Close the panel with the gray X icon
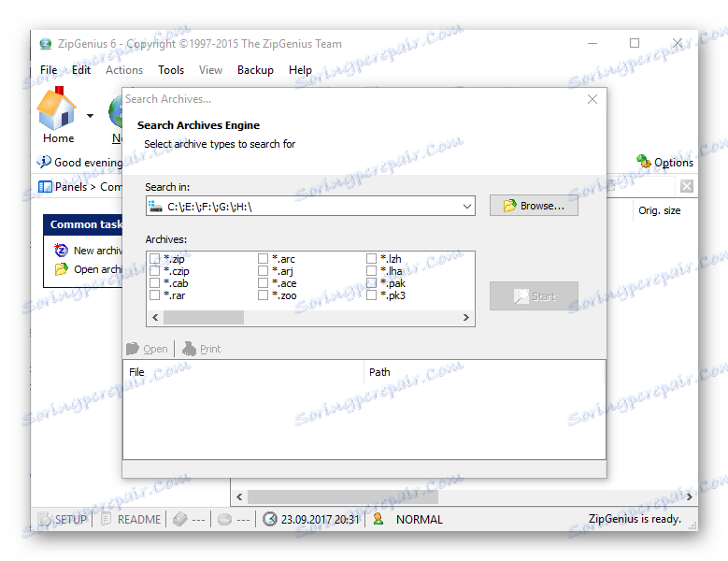Screen dimensions: 728x561 [x=687, y=186]
